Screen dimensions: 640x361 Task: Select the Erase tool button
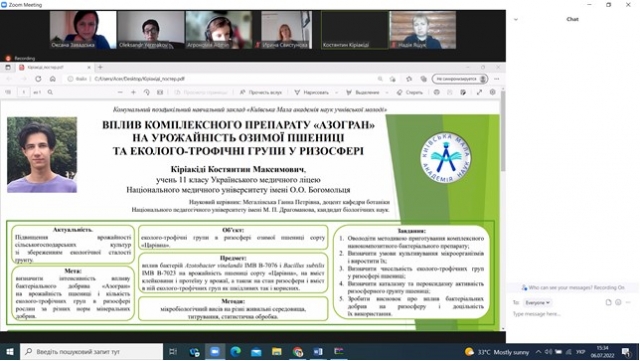[x=410, y=93]
